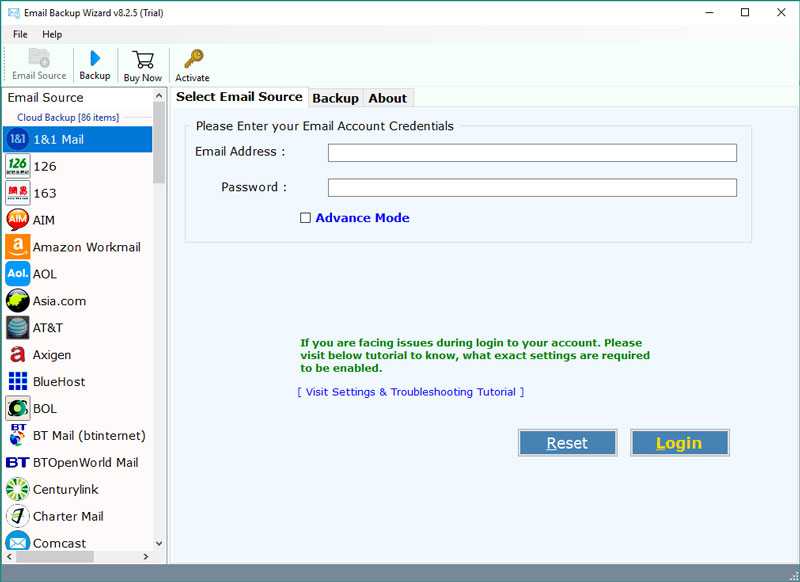Switch to the About tab

click(x=388, y=98)
